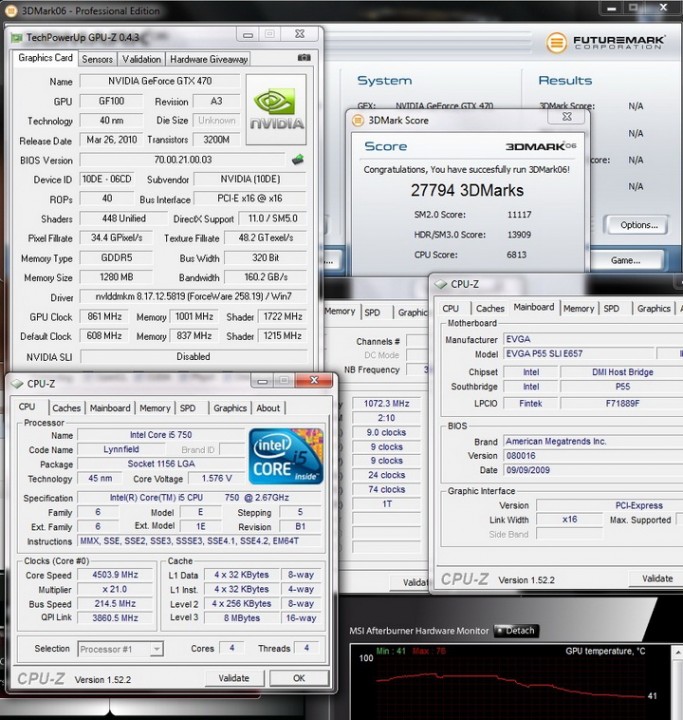683x720 pixels.
Task: Click the GPU Clock value 861 MHz
Action: click(x=104, y=316)
